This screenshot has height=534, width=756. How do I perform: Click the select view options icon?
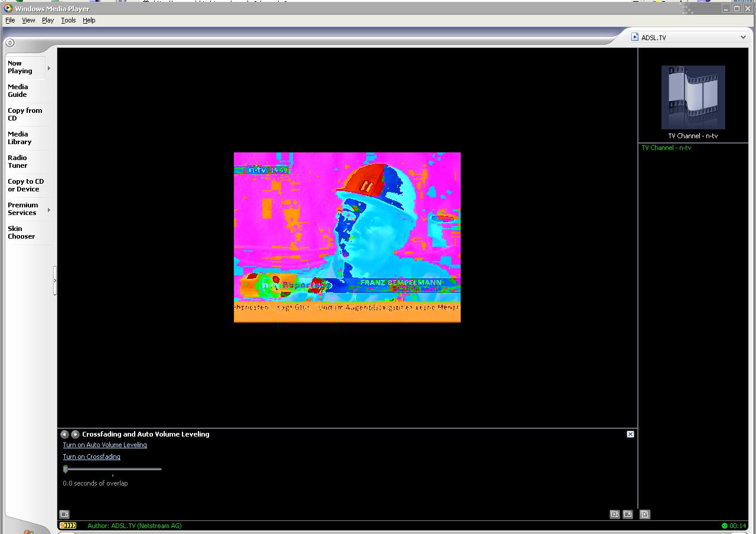64,515
